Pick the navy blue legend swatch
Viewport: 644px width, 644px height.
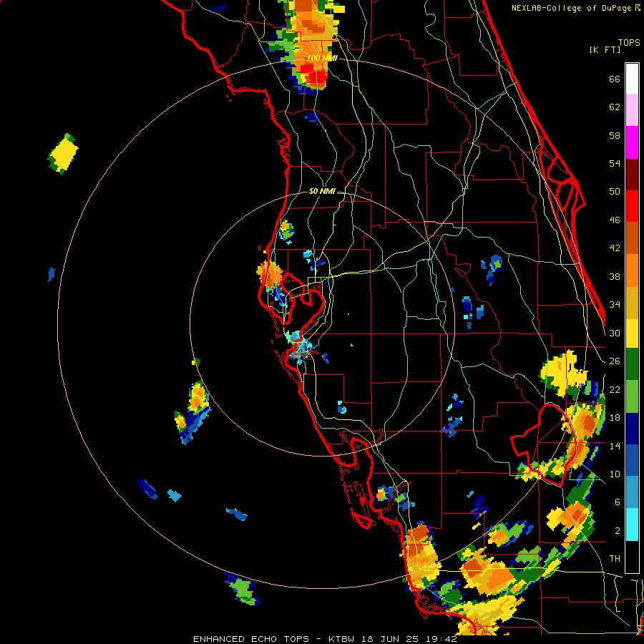632,429
